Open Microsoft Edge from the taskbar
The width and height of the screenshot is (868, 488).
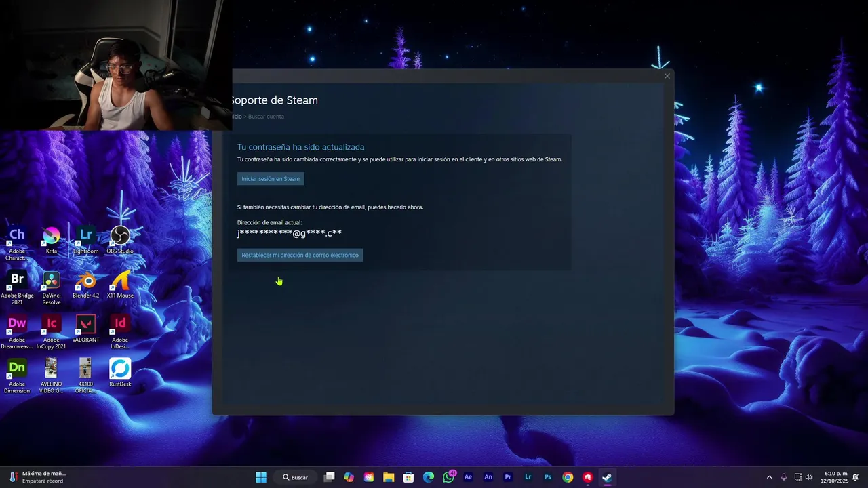coord(429,477)
